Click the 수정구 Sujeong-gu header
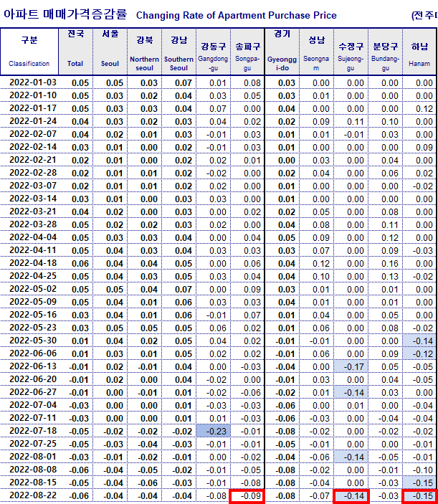438x504 pixels. (x=351, y=52)
